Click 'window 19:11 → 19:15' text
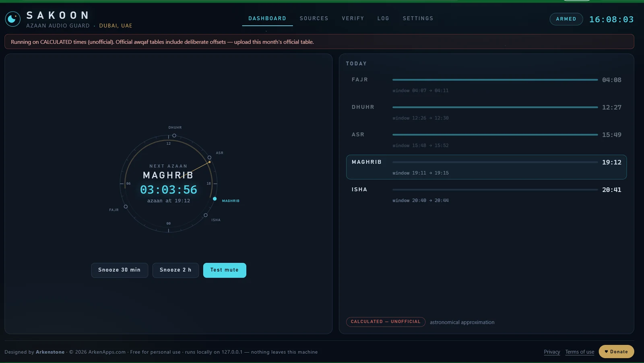This screenshot has height=363, width=644. coord(421,173)
